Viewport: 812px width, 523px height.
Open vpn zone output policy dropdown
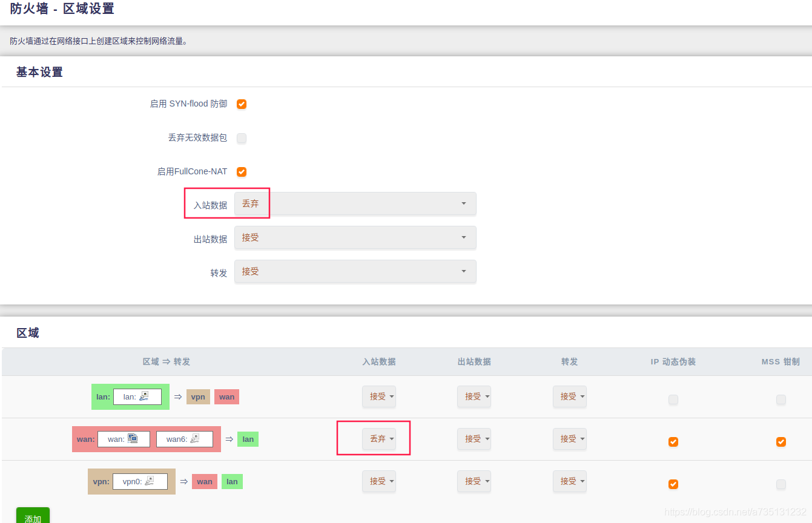click(474, 481)
